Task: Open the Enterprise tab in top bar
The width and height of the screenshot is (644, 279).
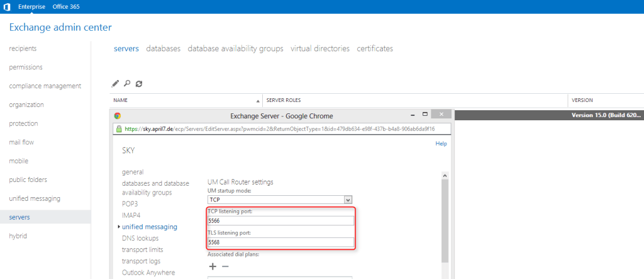Action: click(x=31, y=6)
